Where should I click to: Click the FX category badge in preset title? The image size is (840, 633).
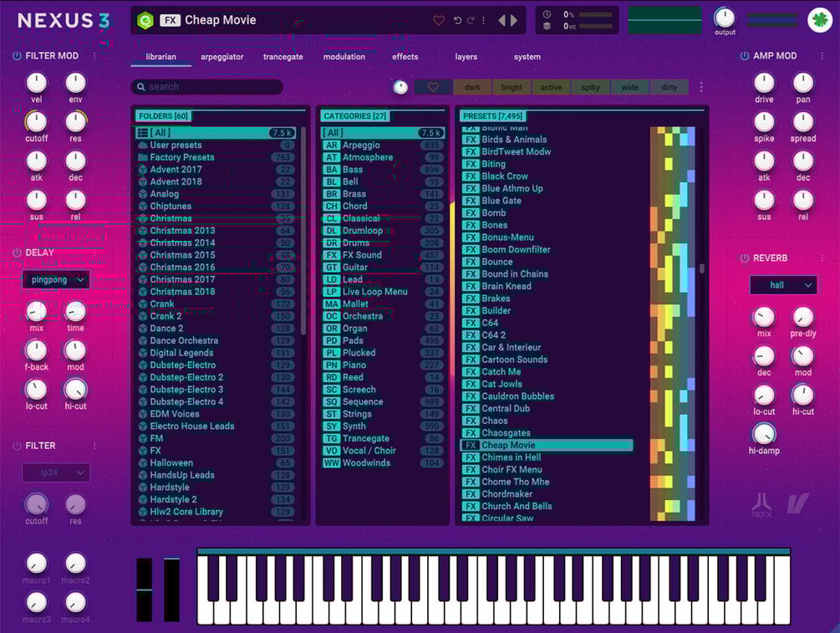[x=170, y=20]
